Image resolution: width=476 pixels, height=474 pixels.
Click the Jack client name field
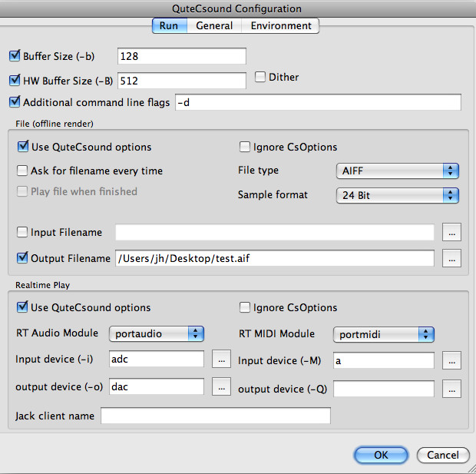point(216,416)
